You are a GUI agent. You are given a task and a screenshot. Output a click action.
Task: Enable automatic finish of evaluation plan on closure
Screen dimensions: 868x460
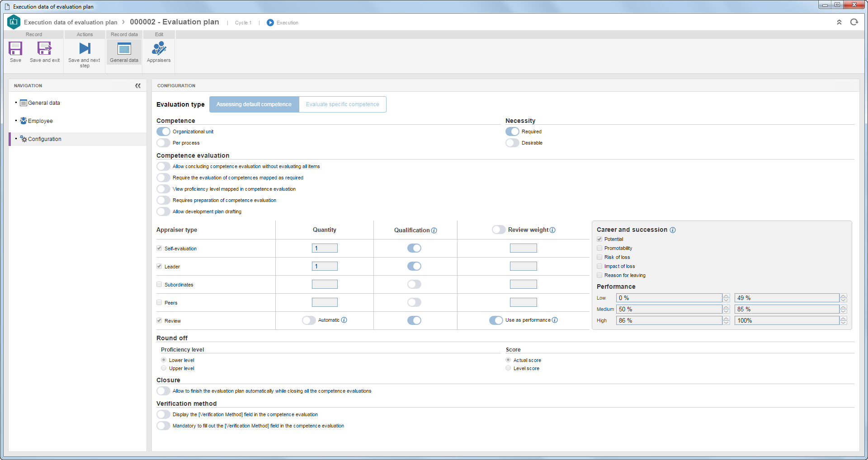tap(163, 391)
